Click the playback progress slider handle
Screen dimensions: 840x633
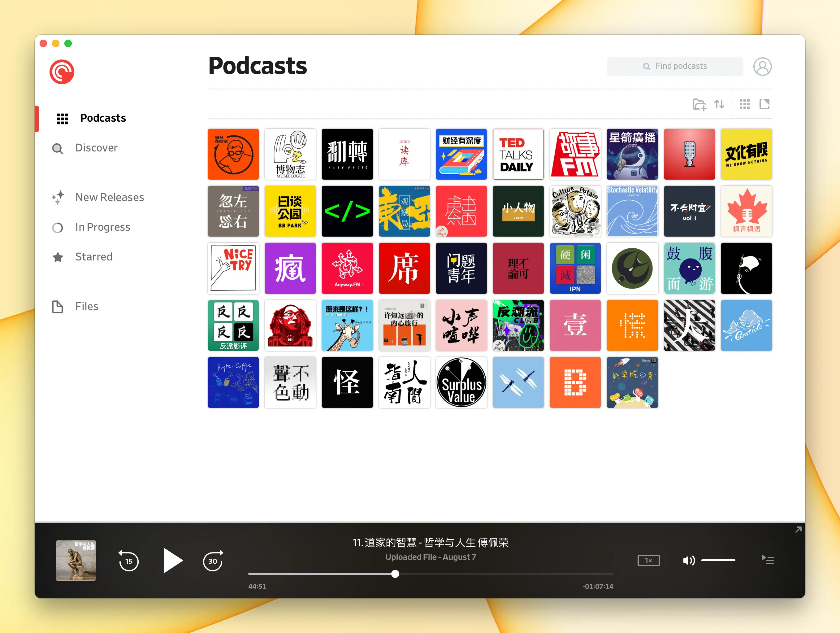click(x=395, y=574)
